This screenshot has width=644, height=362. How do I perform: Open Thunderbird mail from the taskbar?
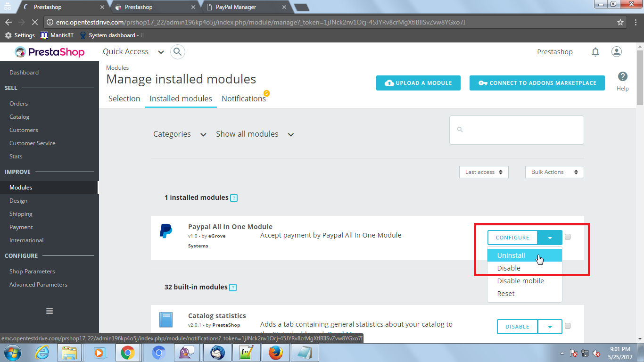click(x=217, y=353)
